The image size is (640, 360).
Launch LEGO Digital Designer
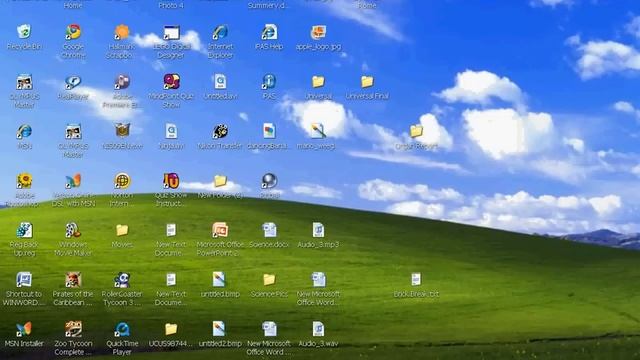coord(171,32)
